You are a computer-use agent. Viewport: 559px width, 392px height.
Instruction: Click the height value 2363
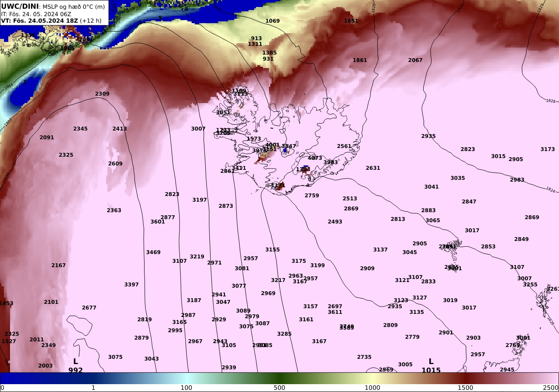114,210
